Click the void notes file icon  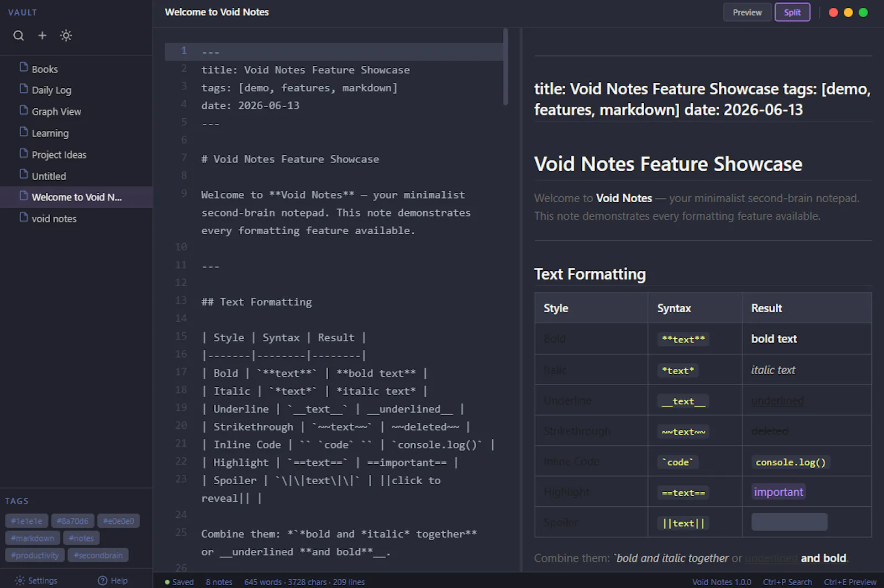click(24, 217)
